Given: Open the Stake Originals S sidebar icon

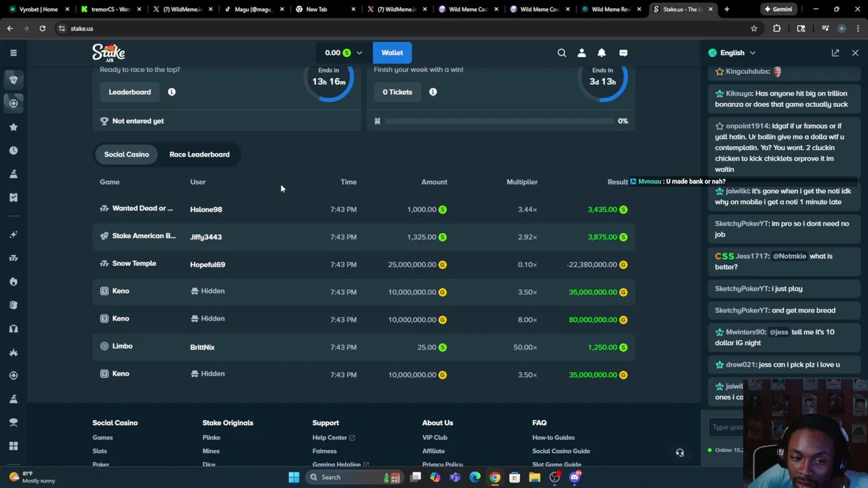Looking at the screenshot, I should pyautogui.click(x=13, y=305).
